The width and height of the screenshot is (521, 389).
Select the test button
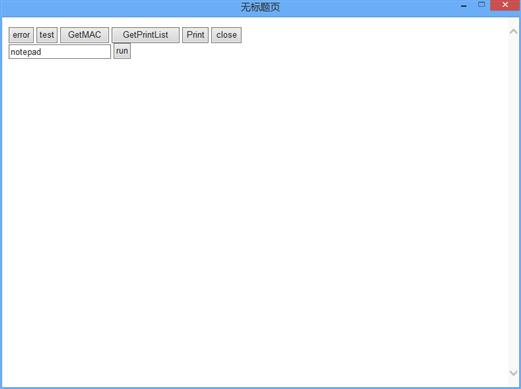(x=47, y=35)
